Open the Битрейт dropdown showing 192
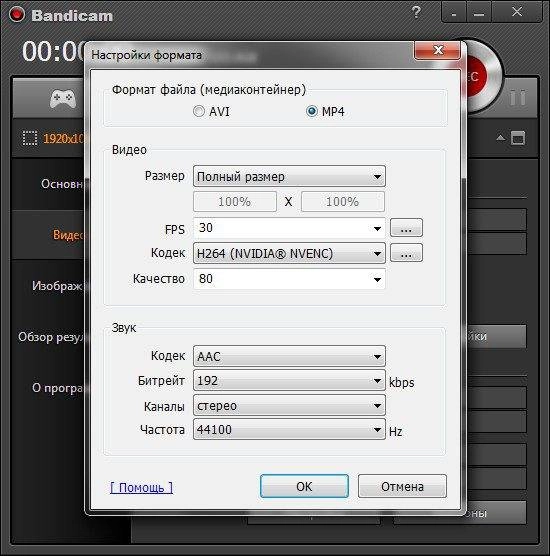550x556 pixels. click(x=289, y=380)
